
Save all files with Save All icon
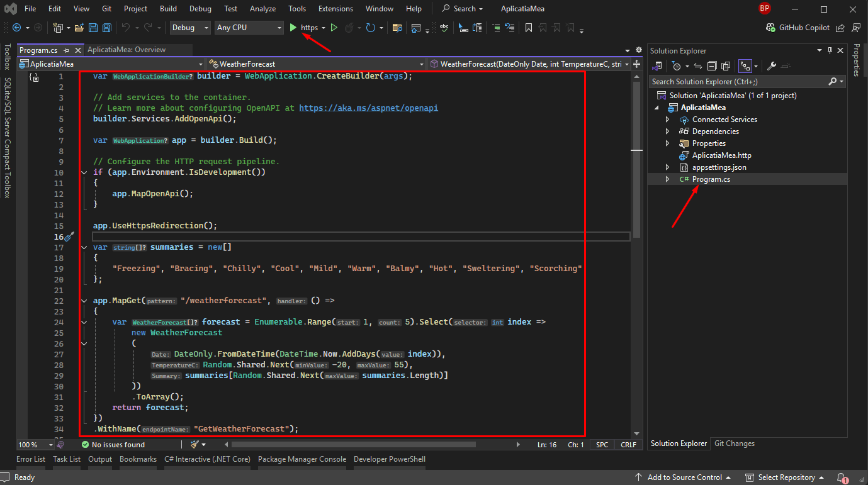click(x=106, y=28)
